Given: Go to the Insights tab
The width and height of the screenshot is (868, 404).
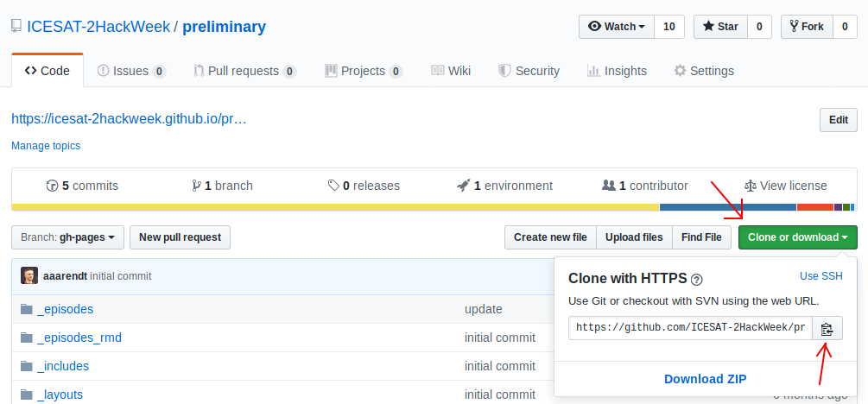Looking at the screenshot, I should point(617,71).
